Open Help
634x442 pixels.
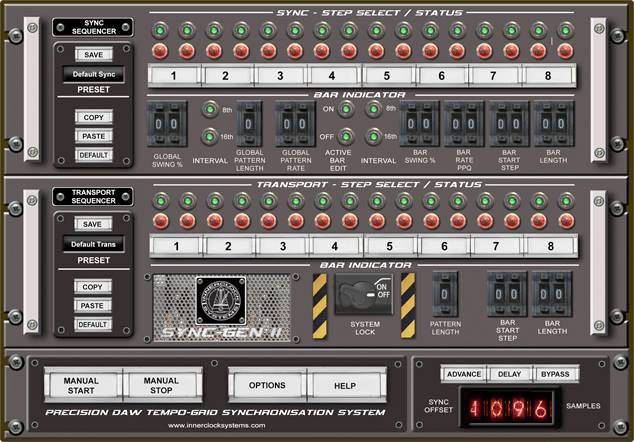pos(346,385)
